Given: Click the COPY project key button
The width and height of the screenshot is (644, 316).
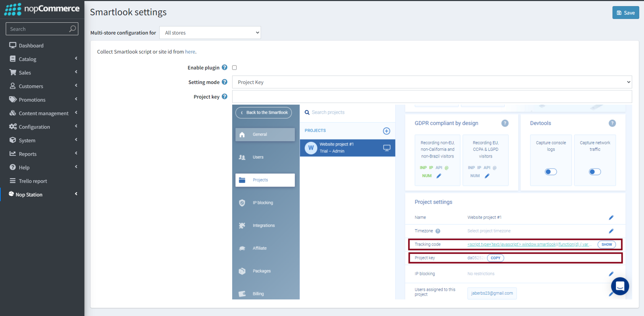Looking at the screenshot, I should coord(495,258).
